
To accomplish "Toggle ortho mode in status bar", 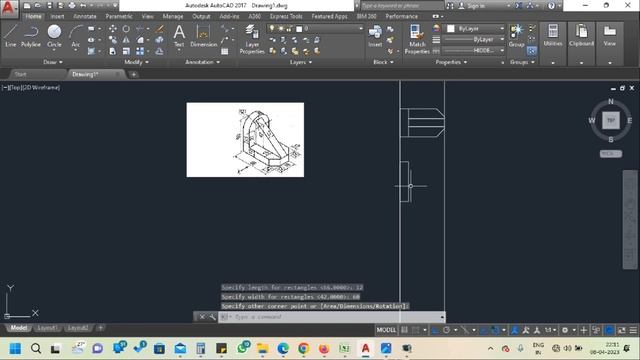I will coord(436,330).
